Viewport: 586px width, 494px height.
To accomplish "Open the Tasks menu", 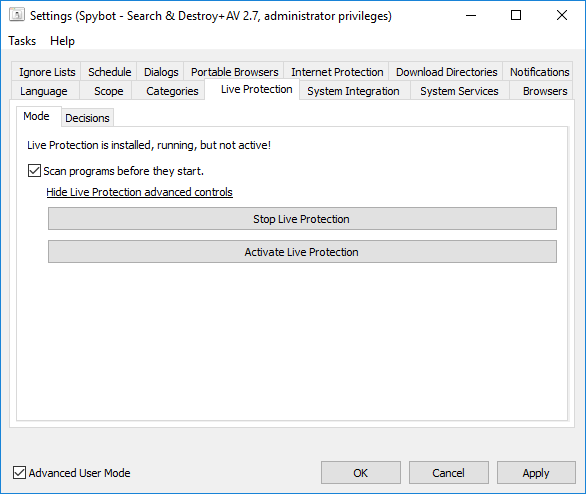I will 22,41.
